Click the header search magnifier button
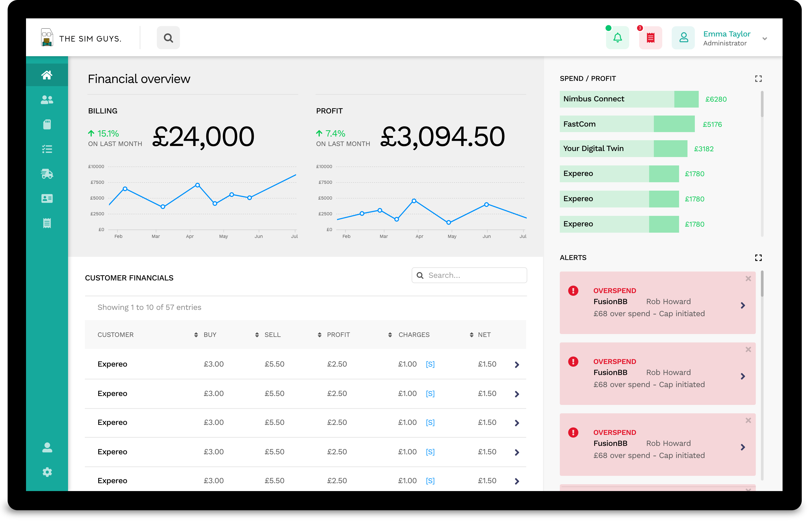The height and width of the screenshot is (521, 812). click(168, 38)
